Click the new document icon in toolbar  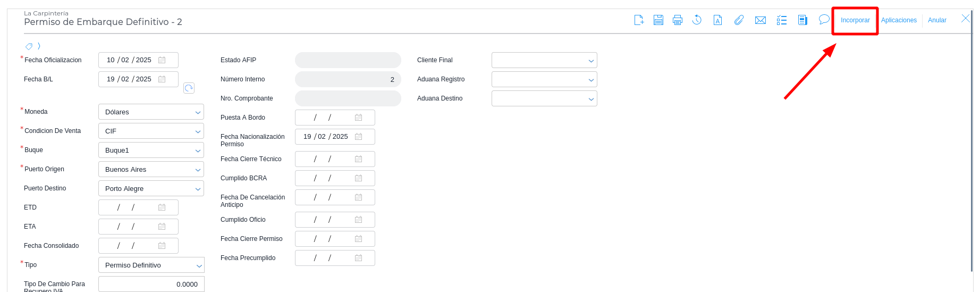pos(639,20)
